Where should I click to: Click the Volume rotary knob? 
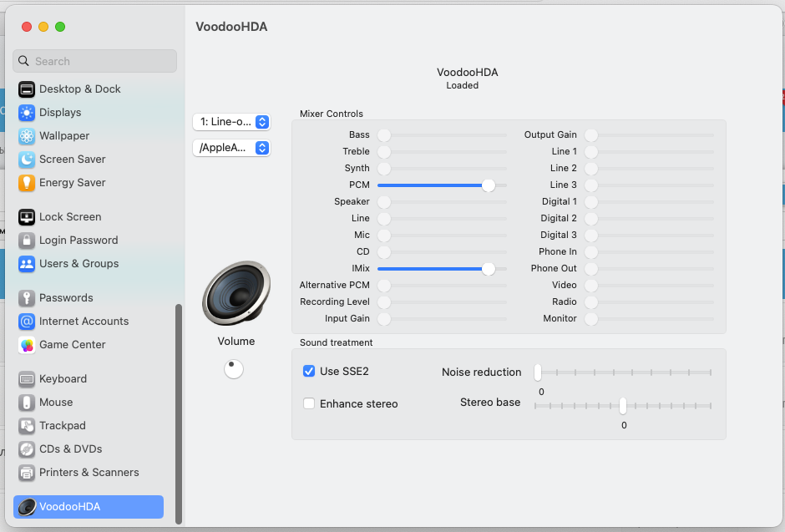click(x=234, y=369)
